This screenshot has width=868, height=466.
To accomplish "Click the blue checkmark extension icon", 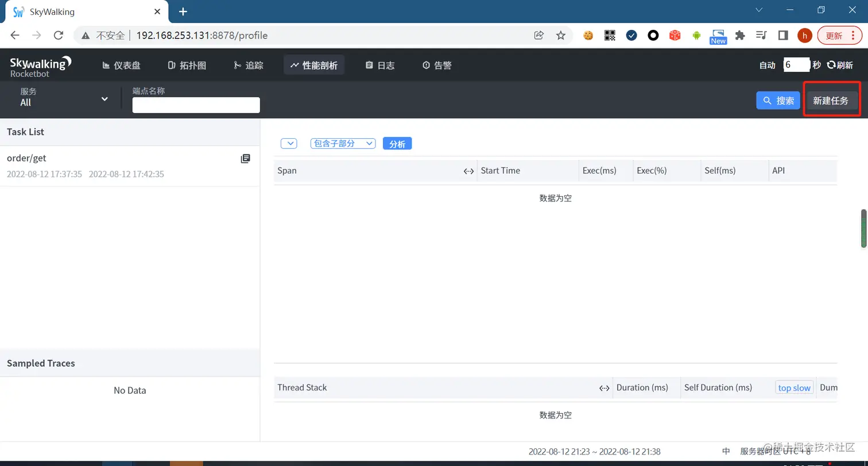I will pyautogui.click(x=631, y=36).
